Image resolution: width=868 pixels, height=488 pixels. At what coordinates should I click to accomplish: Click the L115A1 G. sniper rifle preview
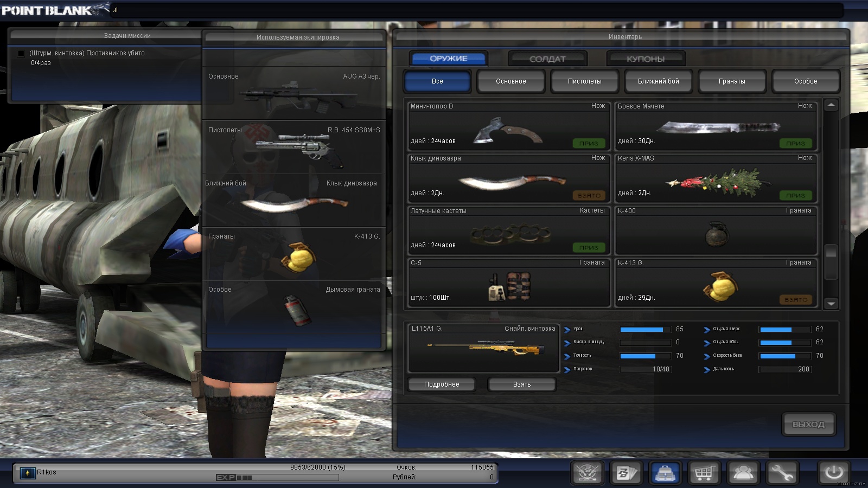483,348
